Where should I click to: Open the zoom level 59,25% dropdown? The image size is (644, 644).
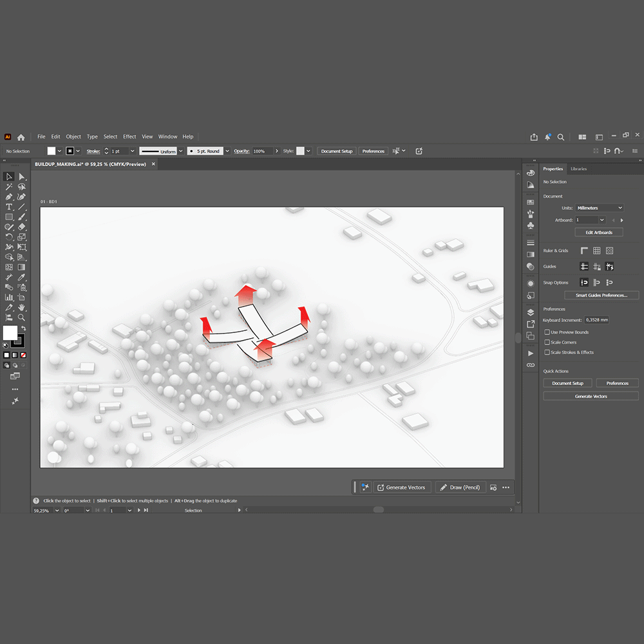(x=57, y=510)
